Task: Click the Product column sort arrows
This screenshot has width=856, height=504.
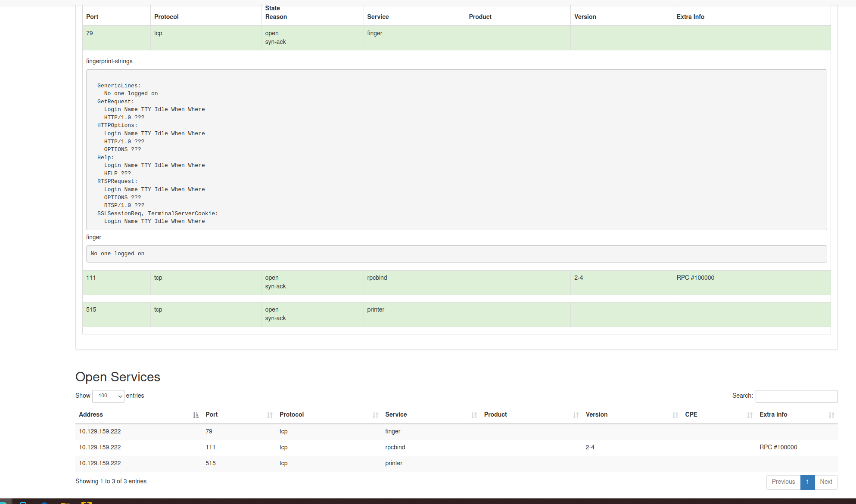Action: [576, 415]
